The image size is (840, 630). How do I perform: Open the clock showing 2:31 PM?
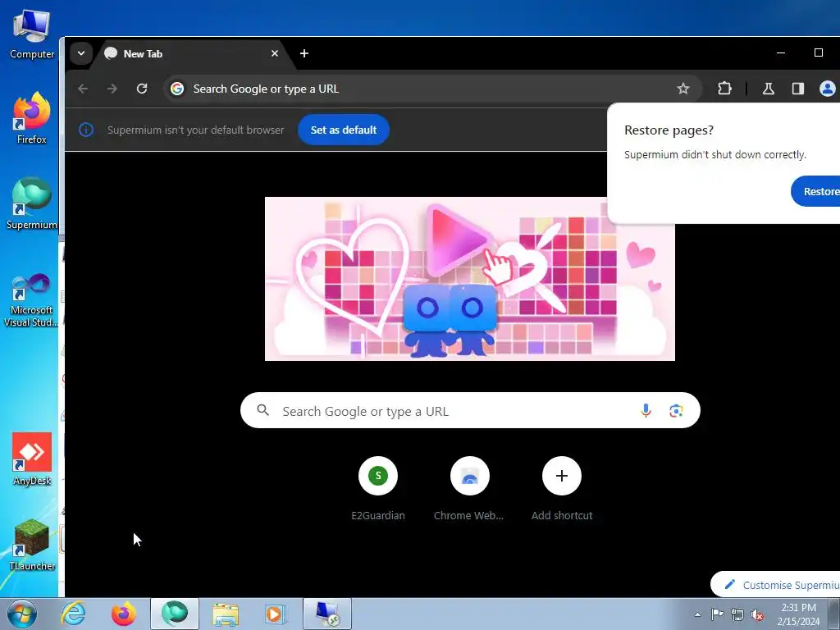[798, 614]
